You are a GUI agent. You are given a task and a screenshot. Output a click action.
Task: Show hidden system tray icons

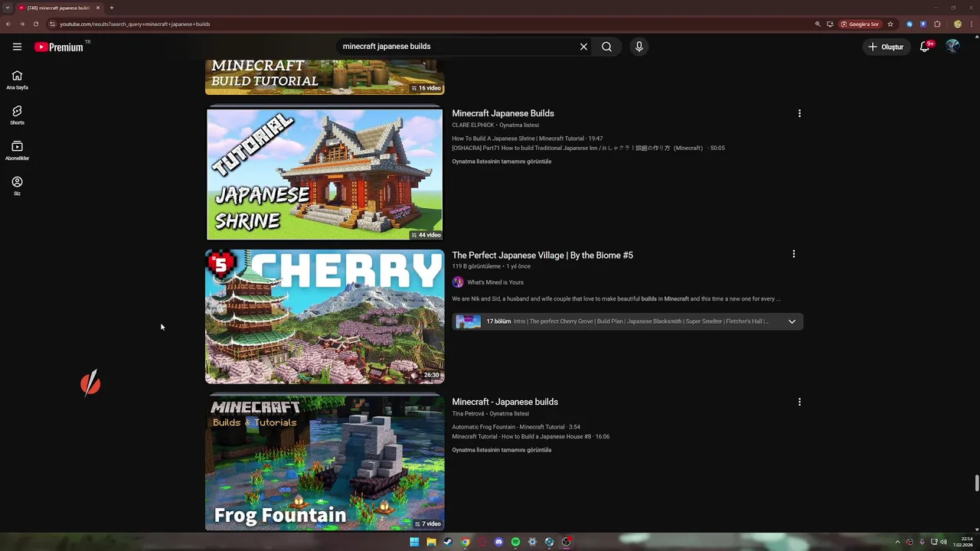tap(897, 542)
